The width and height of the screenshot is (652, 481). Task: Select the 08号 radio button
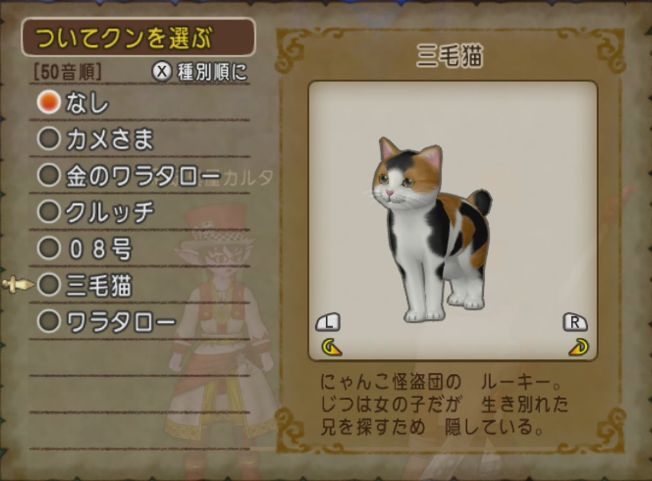(x=49, y=248)
